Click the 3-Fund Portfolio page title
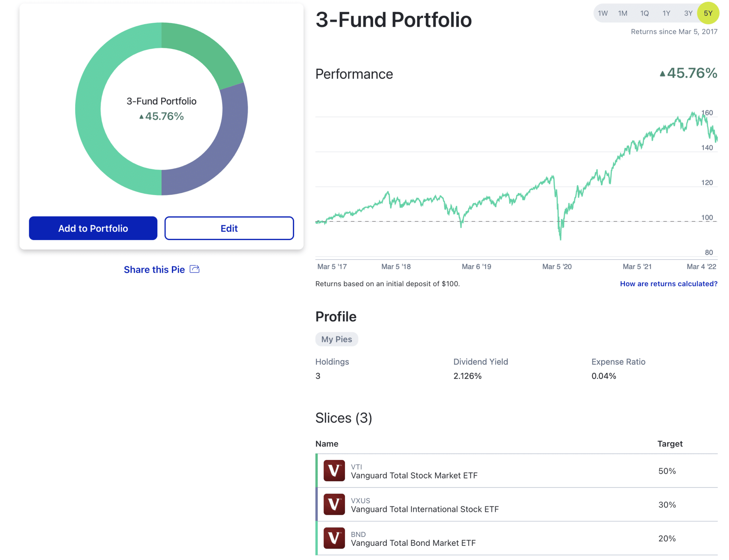This screenshot has width=729, height=560. pyautogui.click(x=394, y=20)
